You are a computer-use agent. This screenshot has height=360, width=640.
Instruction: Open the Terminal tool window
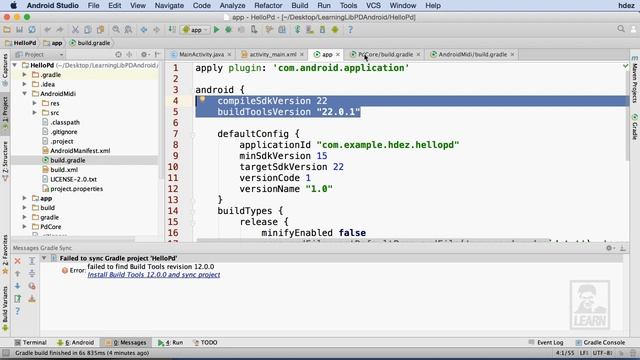pos(30,342)
